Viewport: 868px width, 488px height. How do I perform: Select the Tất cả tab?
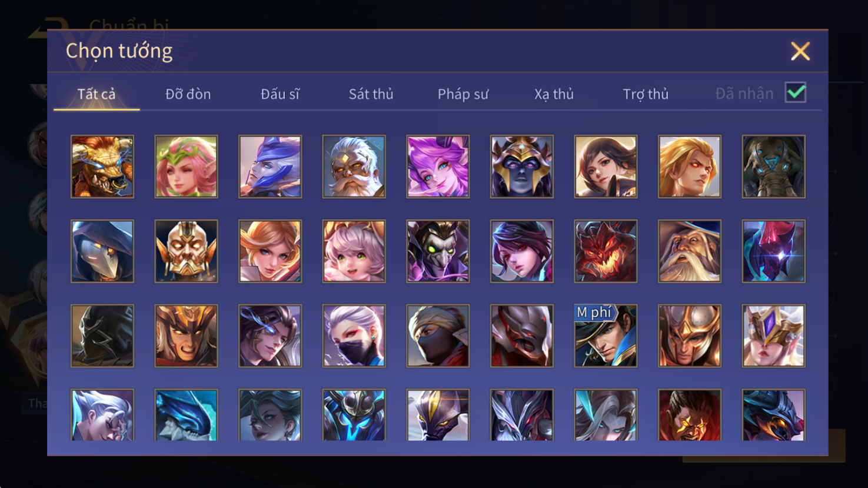tap(97, 94)
